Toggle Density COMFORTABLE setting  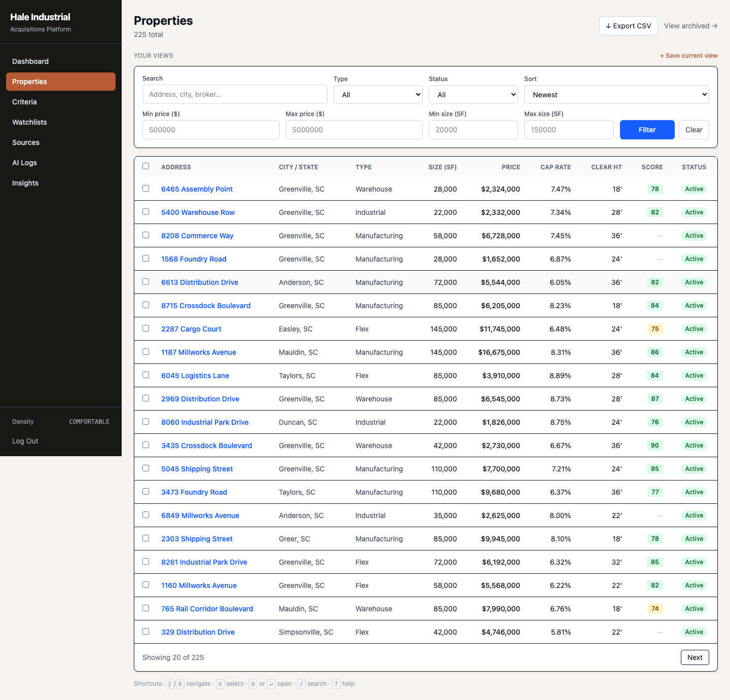pyautogui.click(x=61, y=422)
